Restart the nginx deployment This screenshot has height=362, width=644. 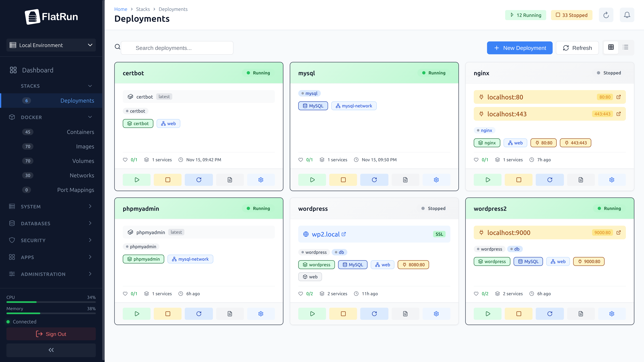550,179
